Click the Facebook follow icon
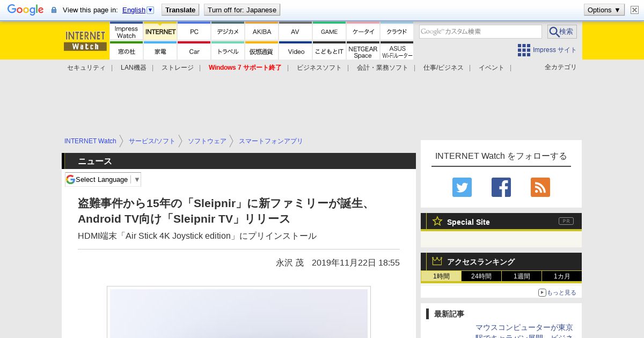 coord(501,187)
